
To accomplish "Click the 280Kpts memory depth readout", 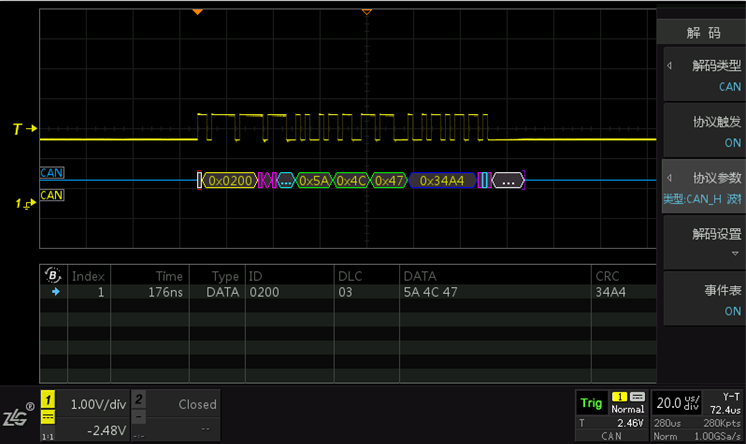I will coord(721,423).
